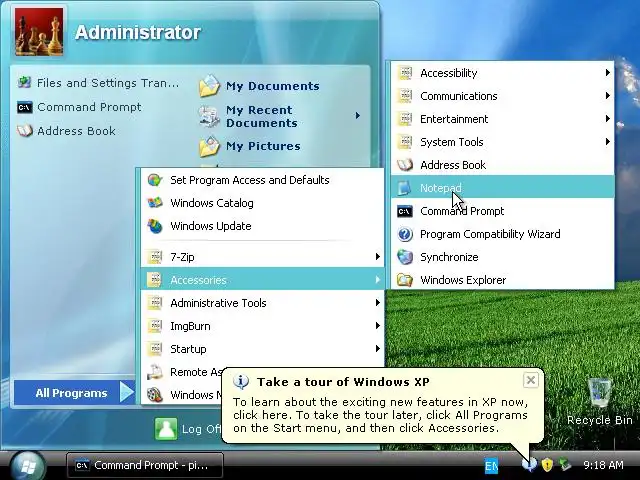Open the ImgBurn program group
This screenshot has height=480, width=640.
(262, 326)
